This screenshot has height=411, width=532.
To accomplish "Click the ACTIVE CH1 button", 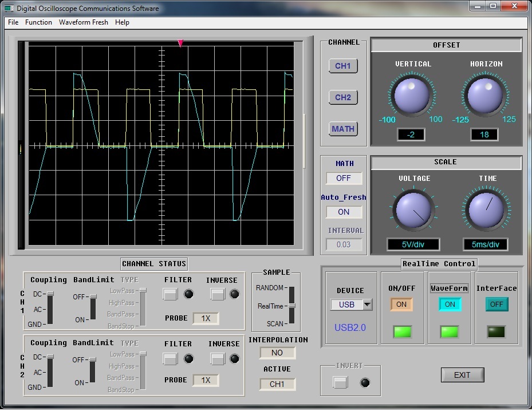I will click(277, 384).
